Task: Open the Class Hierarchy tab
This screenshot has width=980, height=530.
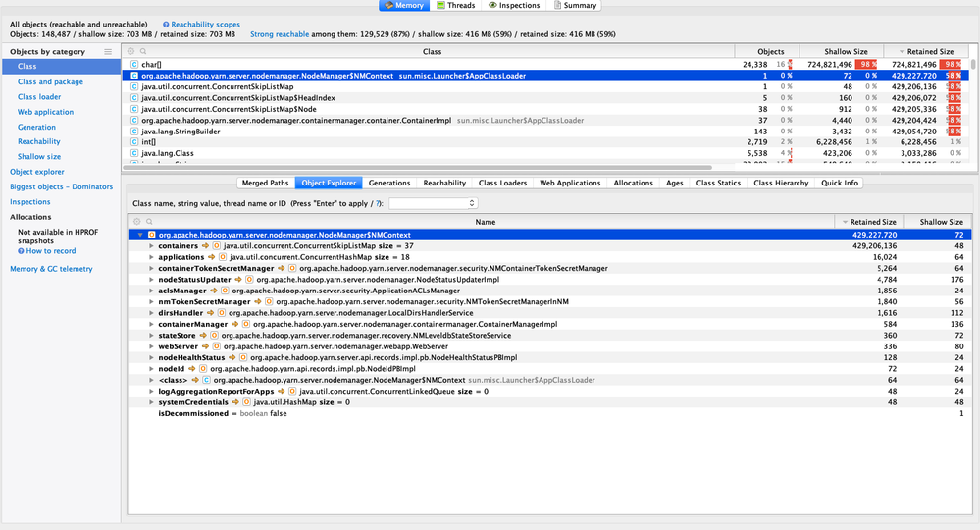Action: point(781,184)
